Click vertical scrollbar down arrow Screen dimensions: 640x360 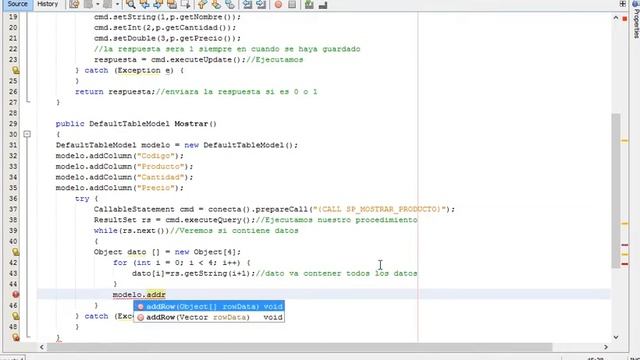coord(616,337)
